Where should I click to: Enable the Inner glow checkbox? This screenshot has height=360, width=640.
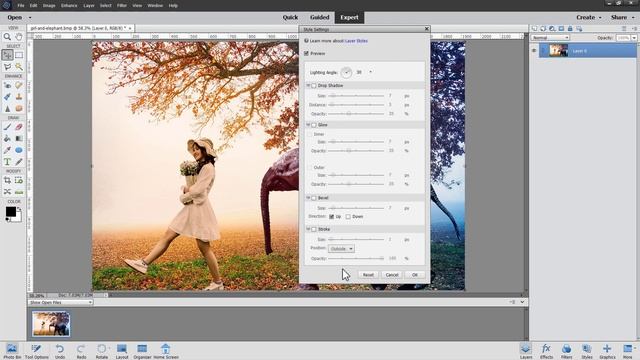click(x=310, y=134)
